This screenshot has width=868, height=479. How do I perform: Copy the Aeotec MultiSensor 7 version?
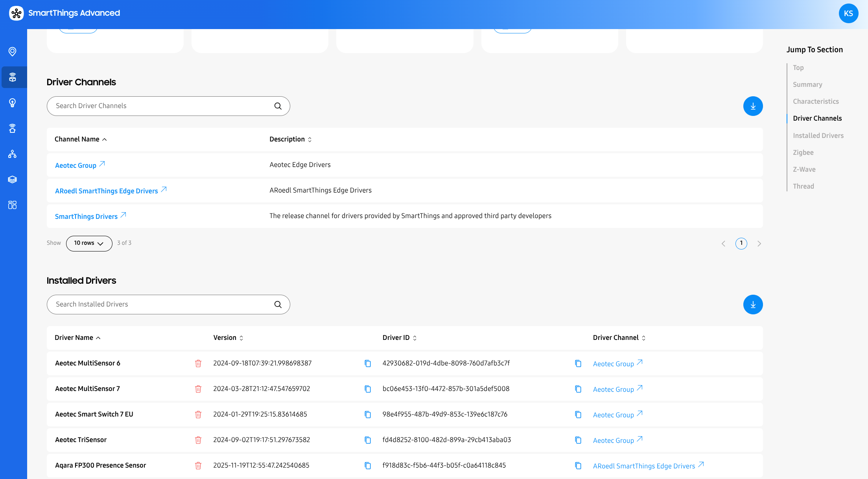point(368,389)
